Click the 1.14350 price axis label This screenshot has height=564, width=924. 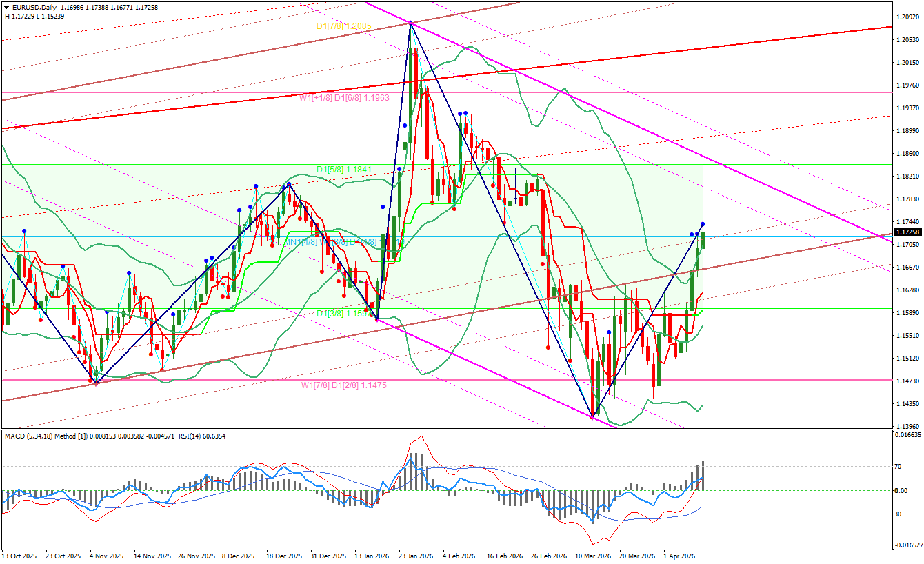[907, 403]
